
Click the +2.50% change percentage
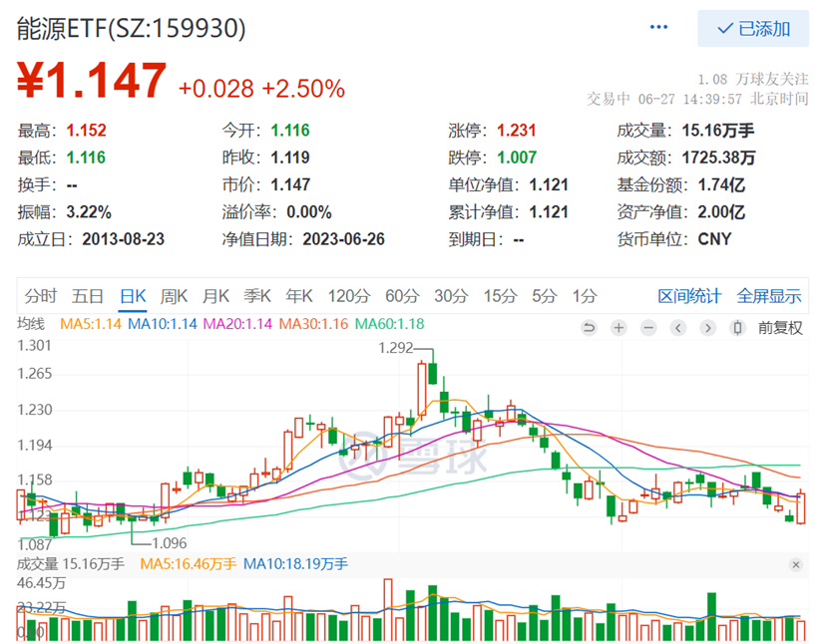tap(303, 89)
